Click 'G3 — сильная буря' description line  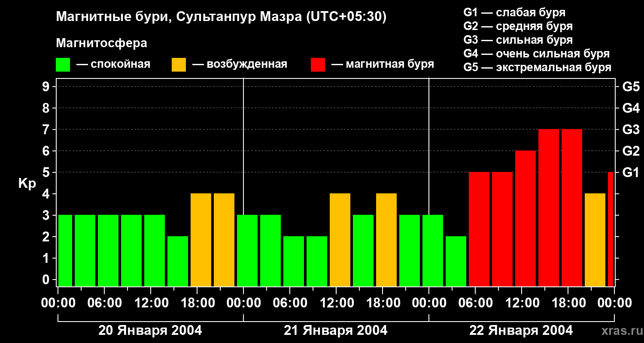point(518,40)
